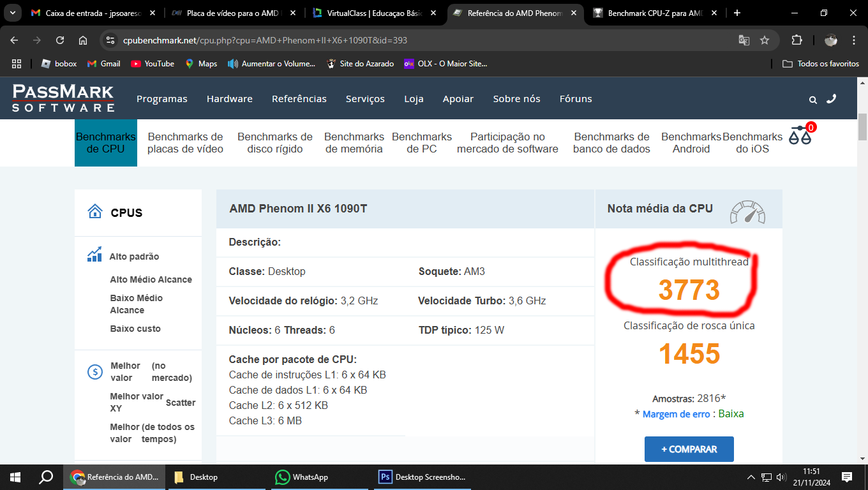
Task: Open the translate page icon
Action: (744, 40)
